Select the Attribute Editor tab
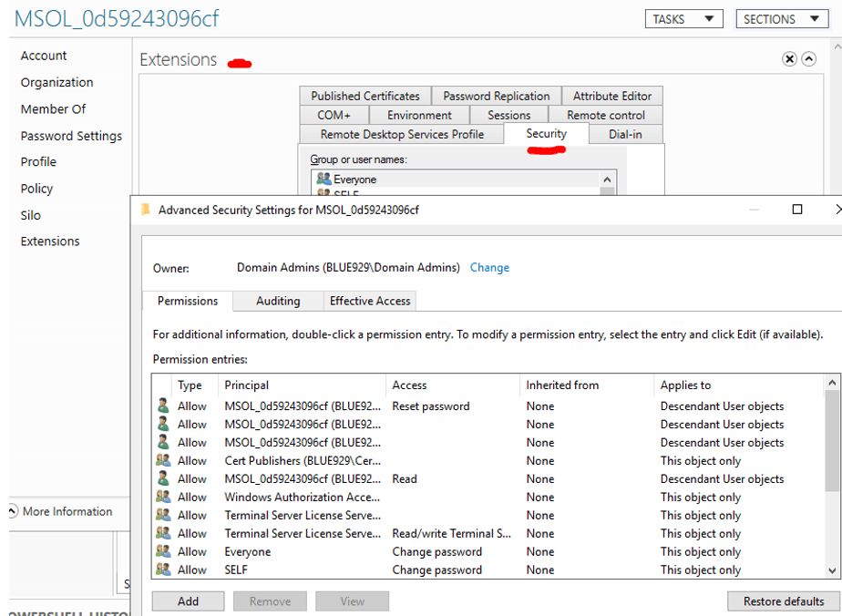 [x=612, y=96]
